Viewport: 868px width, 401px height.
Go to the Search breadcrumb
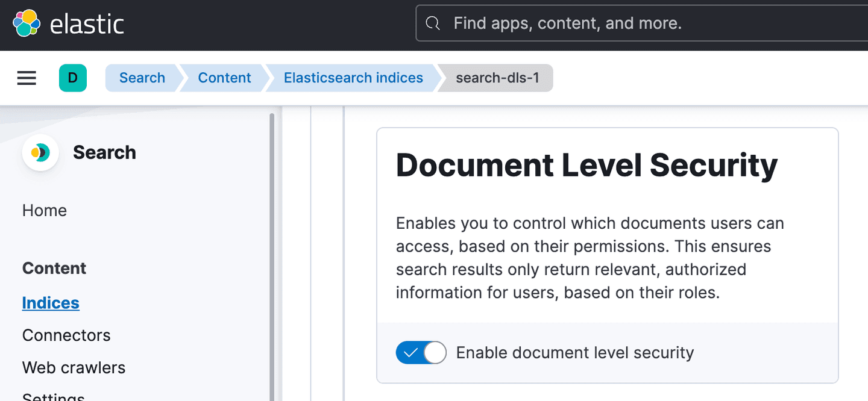click(142, 78)
